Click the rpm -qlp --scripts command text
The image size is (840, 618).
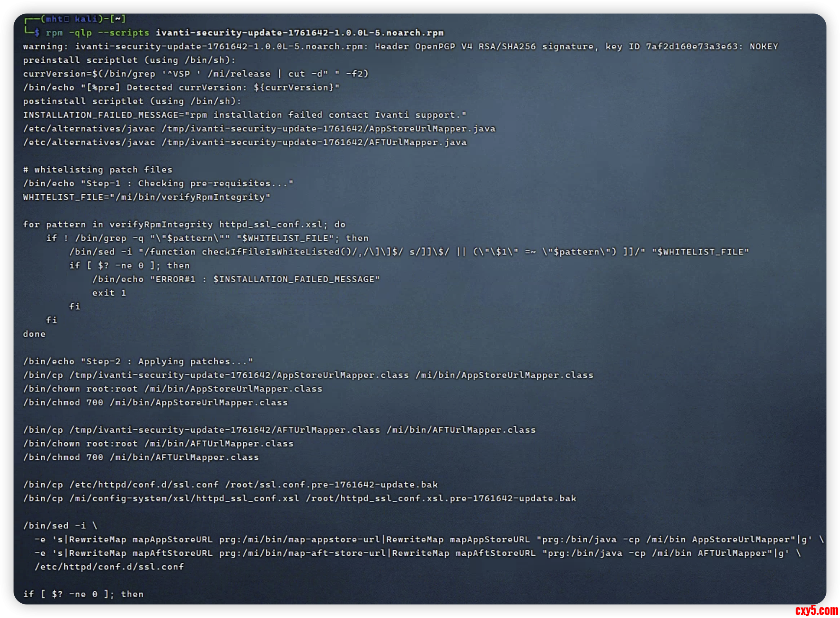(97, 33)
